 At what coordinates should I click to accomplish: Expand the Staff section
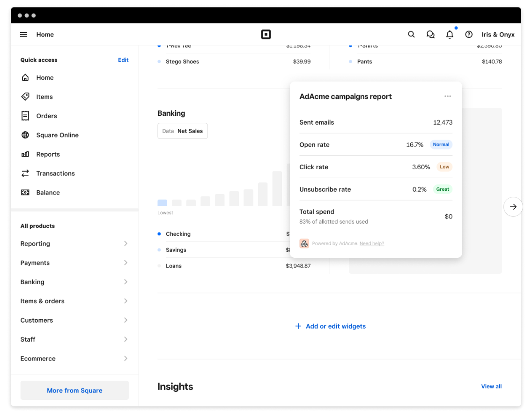click(74, 339)
